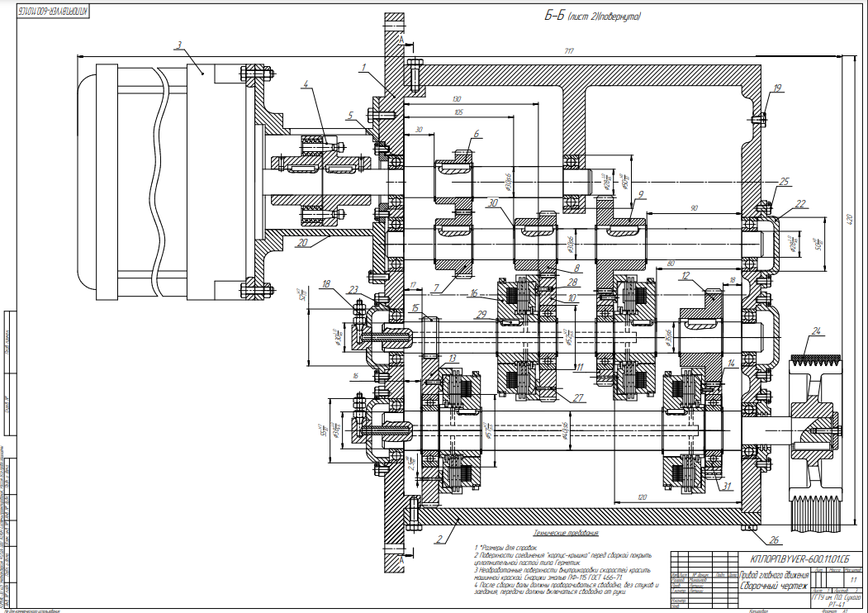Pick part callout number 14
The image size is (868, 613).
[731, 364]
